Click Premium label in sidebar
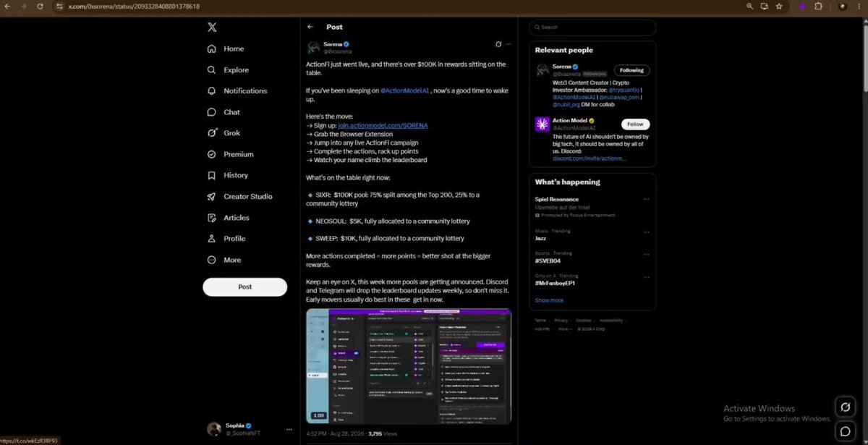 [239, 154]
